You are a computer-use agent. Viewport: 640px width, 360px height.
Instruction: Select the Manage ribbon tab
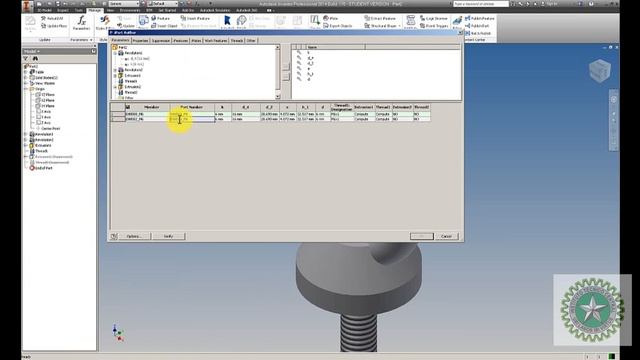tap(94, 10)
